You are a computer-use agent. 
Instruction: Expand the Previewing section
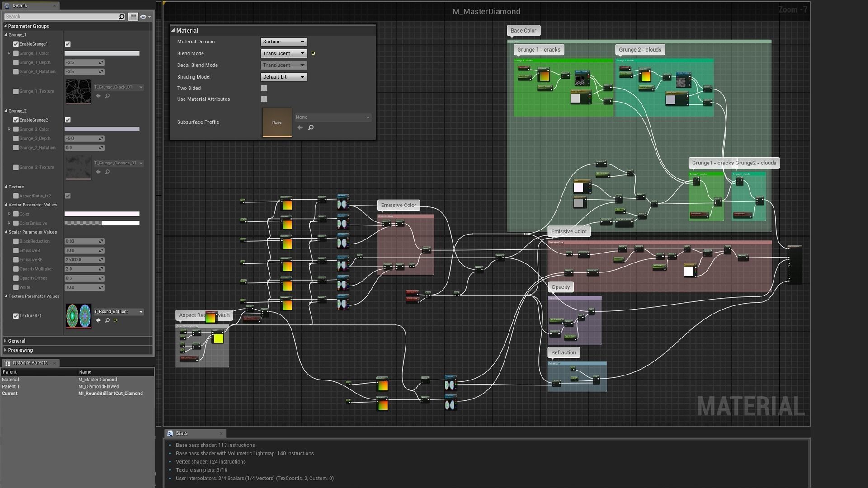tap(20, 350)
